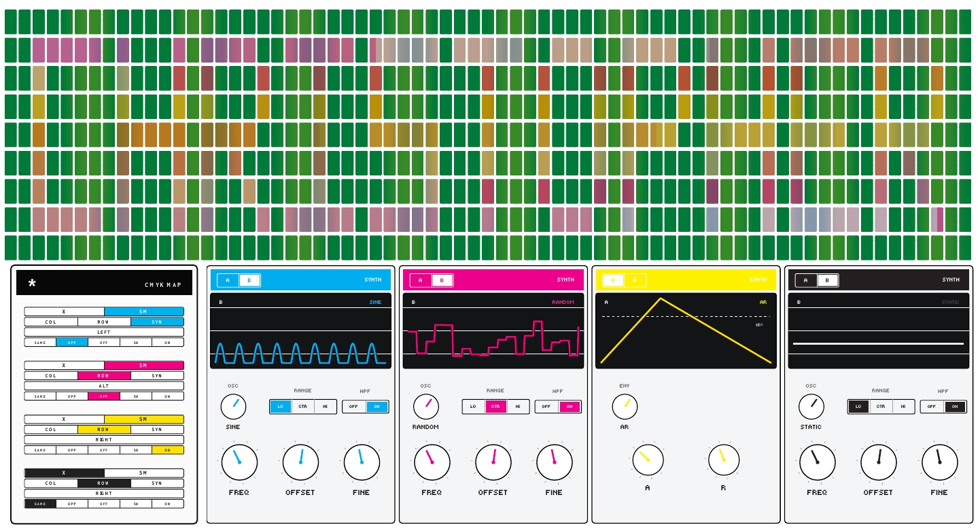Image resolution: width=980 pixels, height=529 pixels.
Task: Click the magenta FREQ knob
Action: 432,462
